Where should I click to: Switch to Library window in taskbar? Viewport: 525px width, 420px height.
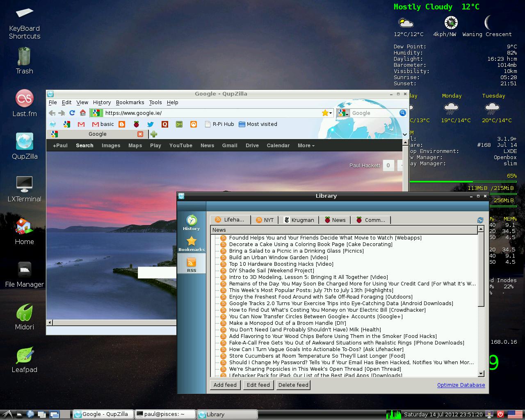point(227,414)
